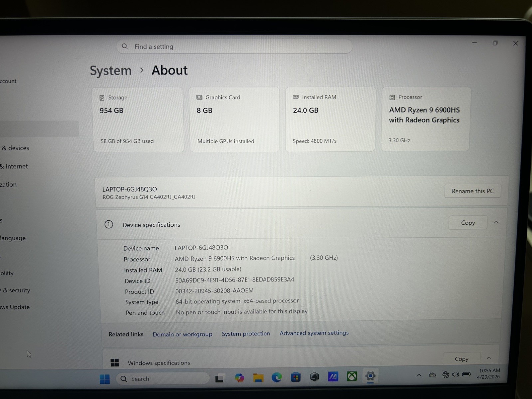
Task: Open the Processor AMD Ryzen 9 card
Action: (x=426, y=119)
